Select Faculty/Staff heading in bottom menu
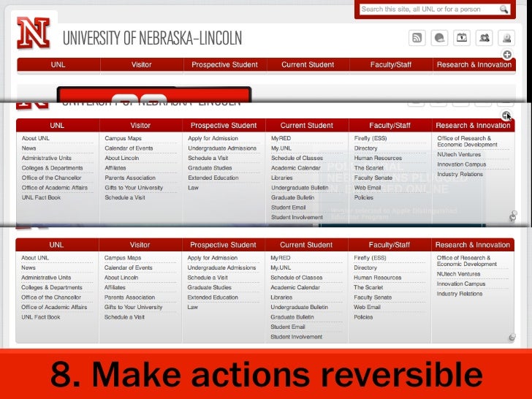Screen dimensions: 532x399 click(x=389, y=245)
